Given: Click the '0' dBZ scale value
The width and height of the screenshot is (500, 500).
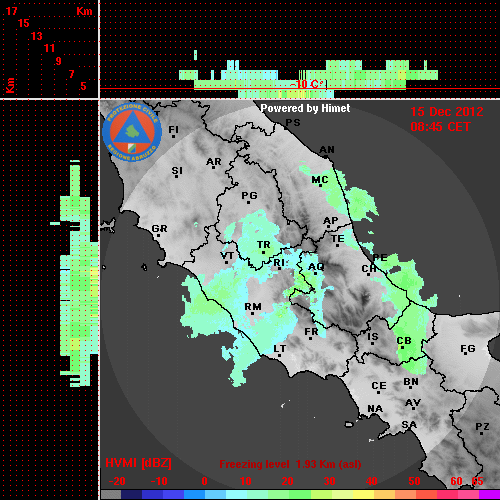Looking at the screenshot, I should 204,481.
